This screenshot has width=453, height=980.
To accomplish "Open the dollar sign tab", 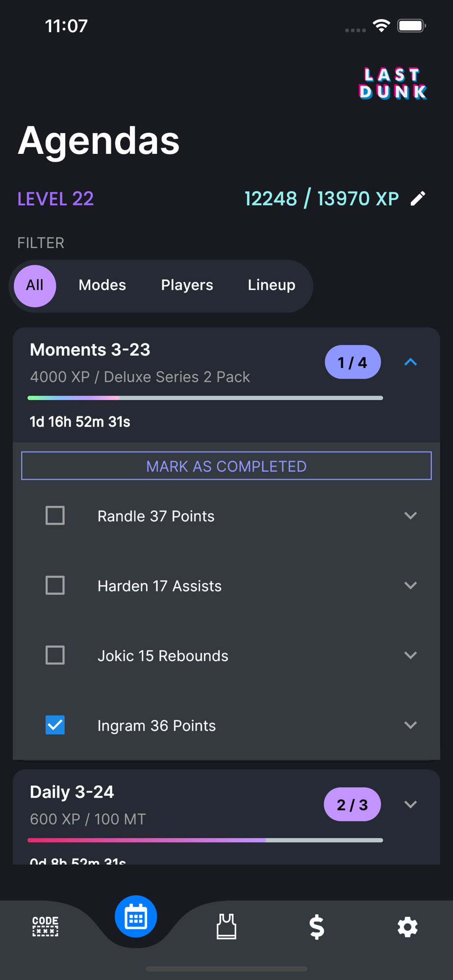I will [317, 927].
